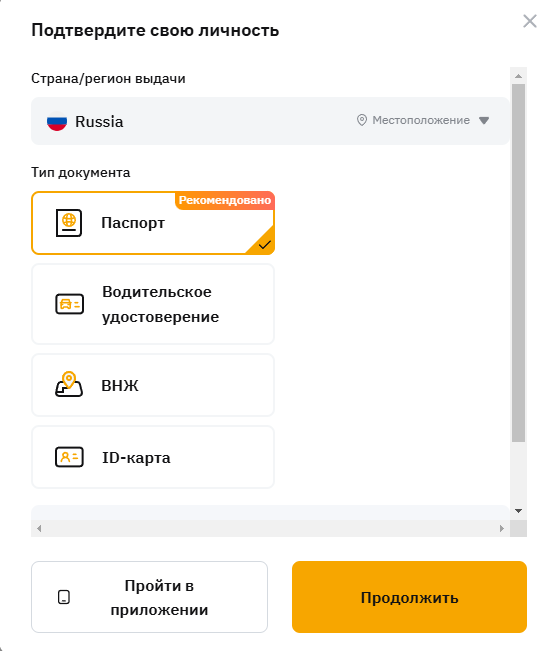The width and height of the screenshot is (553, 651).
Task: Open the Russia country selector field
Action: [x=270, y=121]
